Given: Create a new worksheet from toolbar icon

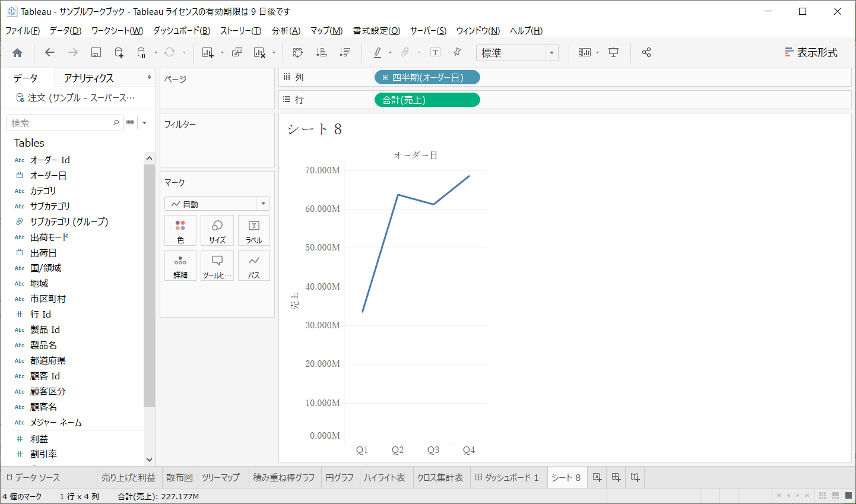Looking at the screenshot, I should (x=207, y=53).
